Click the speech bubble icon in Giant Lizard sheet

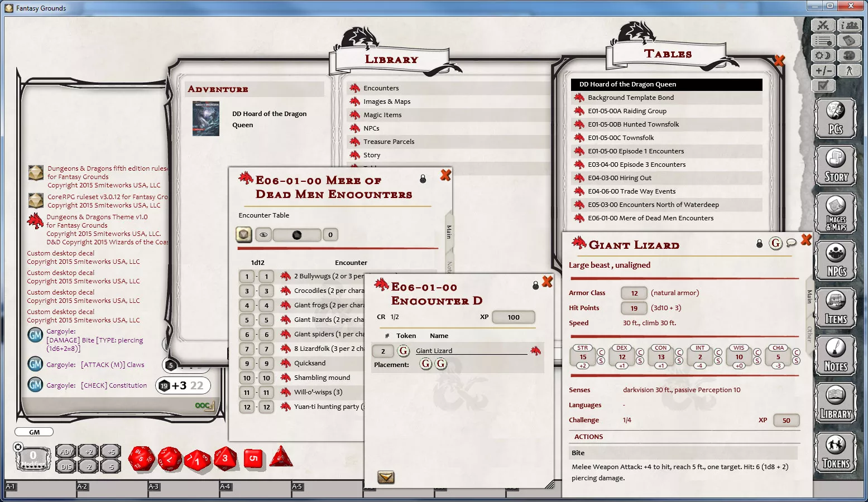[791, 243]
